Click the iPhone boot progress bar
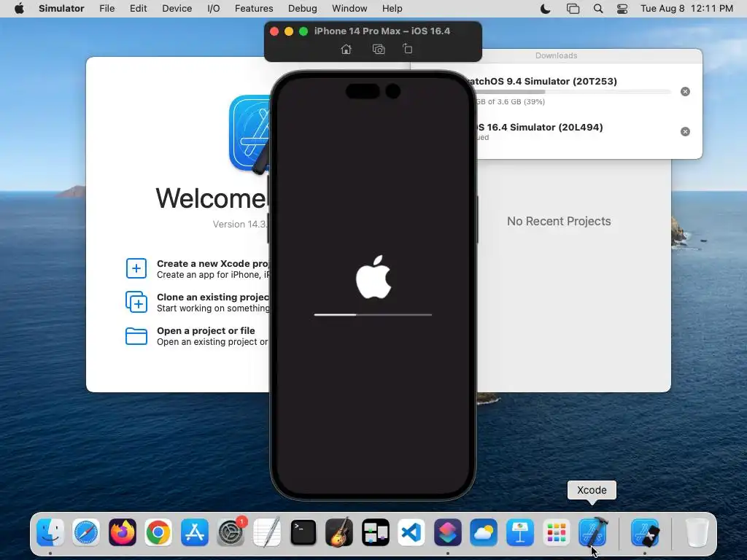This screenshot has height=560, width=747. [x=373, y=315]
